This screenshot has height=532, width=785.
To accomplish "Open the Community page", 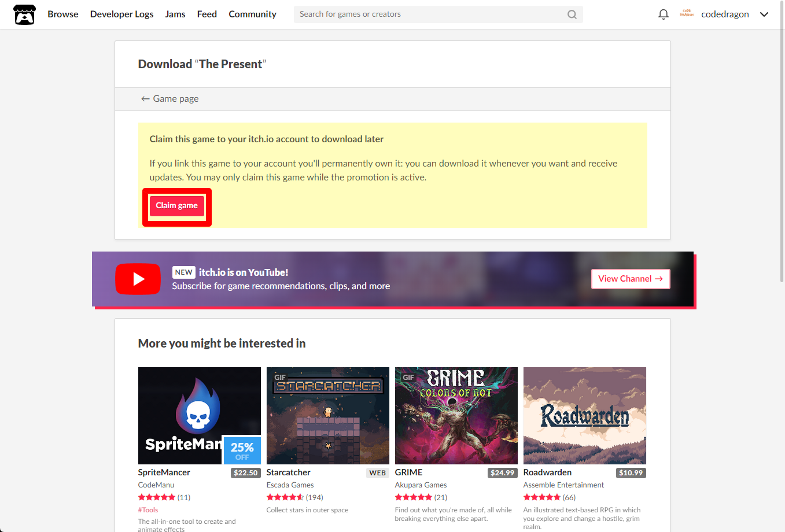I will tap(252, 14).
